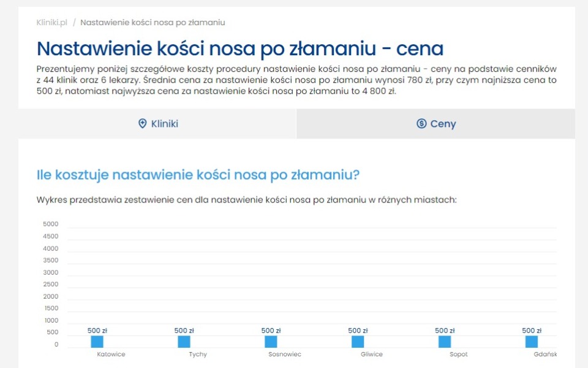Click the 5000 axis label on the chart

pyautogui.click(x=50, y=224)
